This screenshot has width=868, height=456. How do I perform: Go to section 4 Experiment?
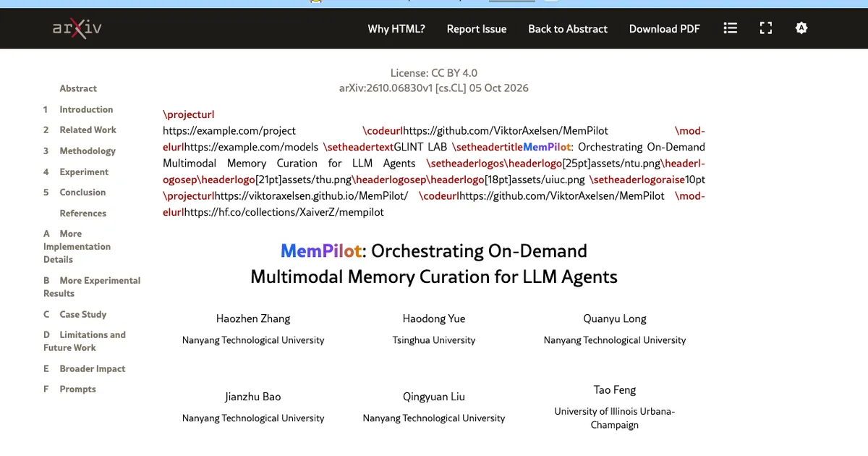[x=76, y=172]
